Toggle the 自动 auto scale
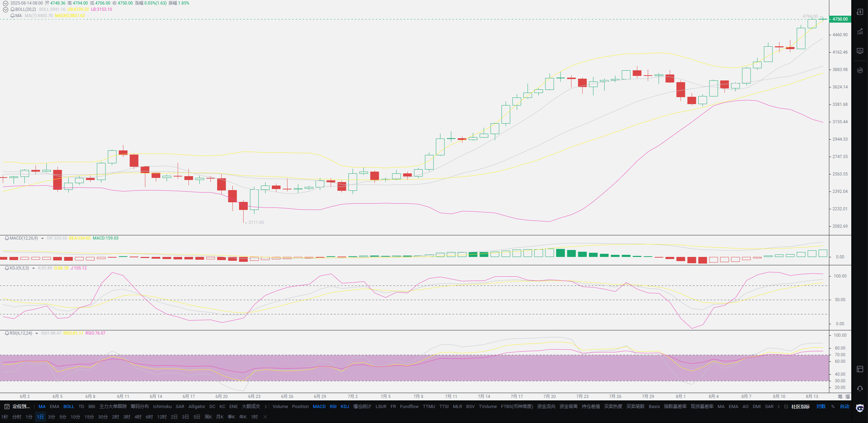This screenshot has height=423, width=868. [845, 407]
